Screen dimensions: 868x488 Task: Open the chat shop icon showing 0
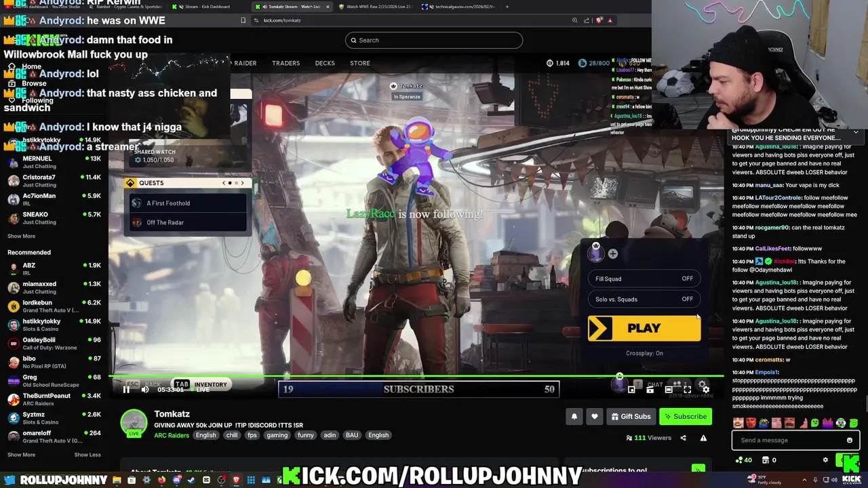[x=769, y=460]
